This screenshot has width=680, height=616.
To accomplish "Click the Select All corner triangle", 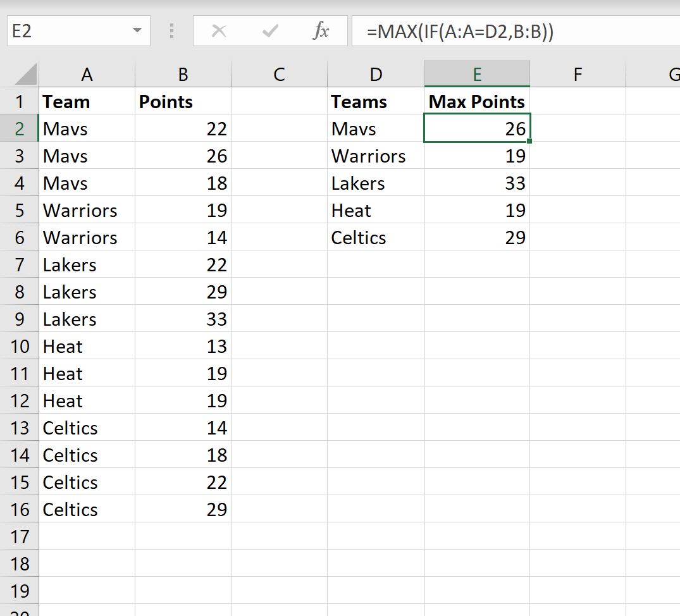I will point(26,75).
